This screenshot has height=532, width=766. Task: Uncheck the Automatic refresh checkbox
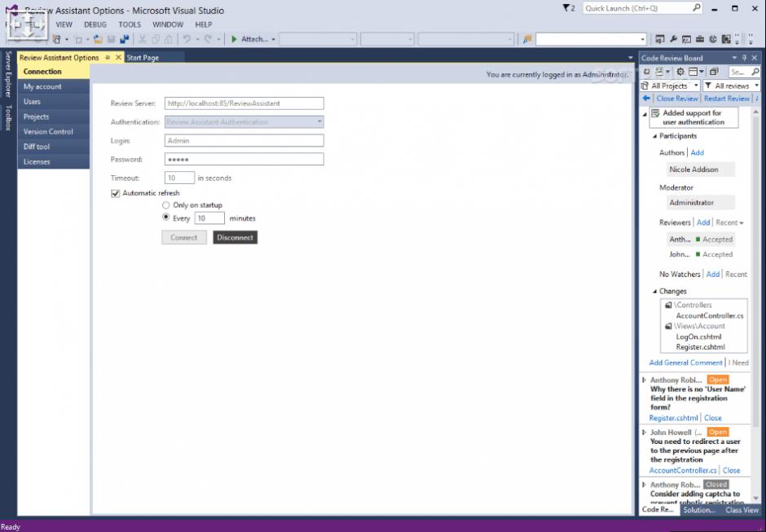tap(116, 193)
